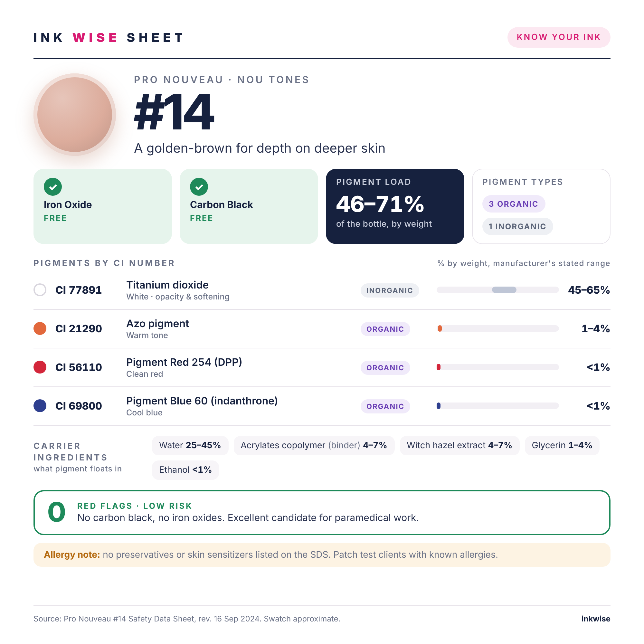Image resolution: width=644 pixels, height=644 pixels.
Task: Select the KNOW YOUR INK pill button
Action: (x=559, y=37)
